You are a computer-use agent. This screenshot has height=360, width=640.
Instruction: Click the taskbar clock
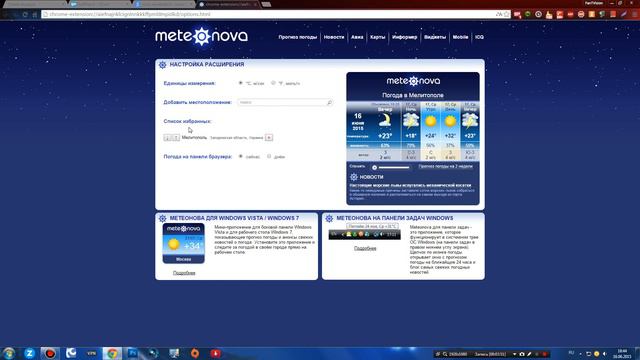coord(622,353)
